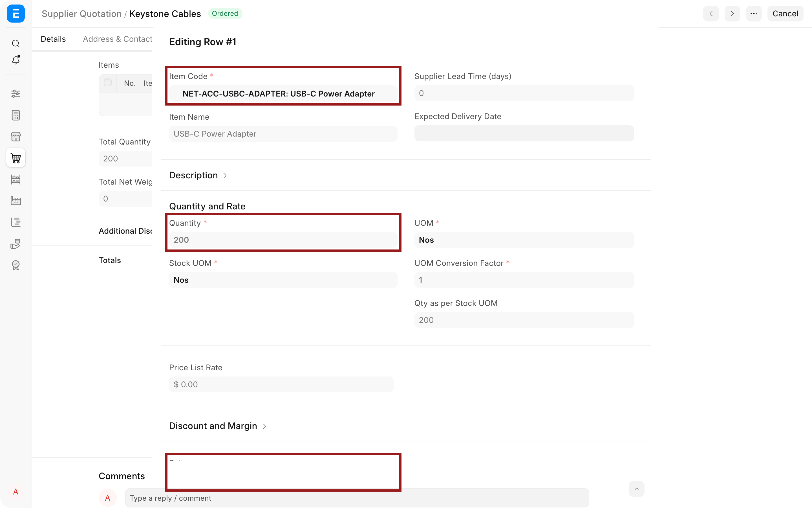The height and width of the screenshot is (508, 812).
Task: Open the Supplier Quotation breadcrumb link
Action: point(81,14)
